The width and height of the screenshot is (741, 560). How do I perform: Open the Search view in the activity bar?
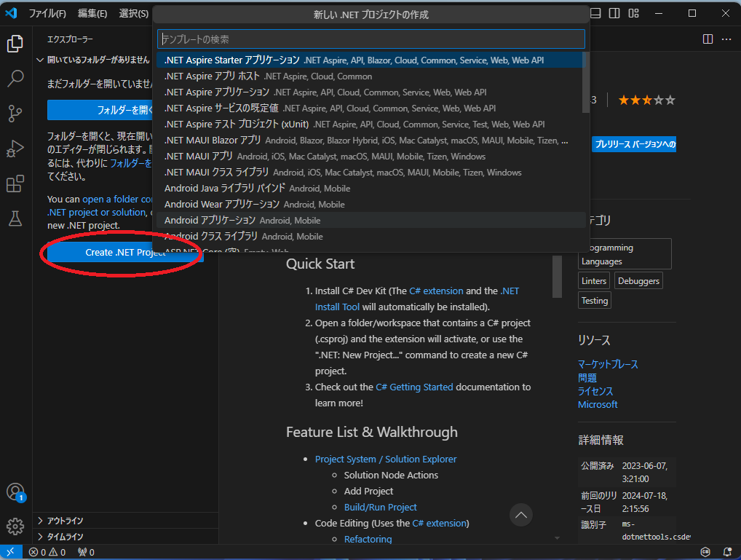click(15, 79)
